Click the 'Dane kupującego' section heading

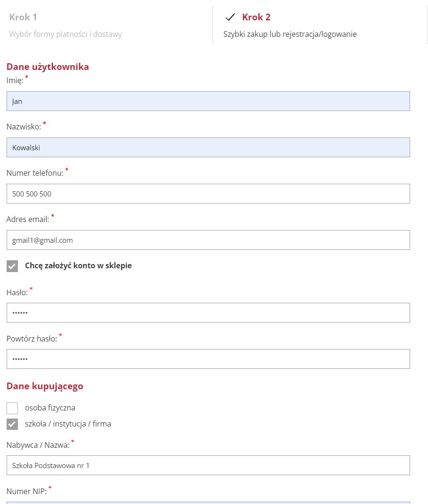[45, 386]
